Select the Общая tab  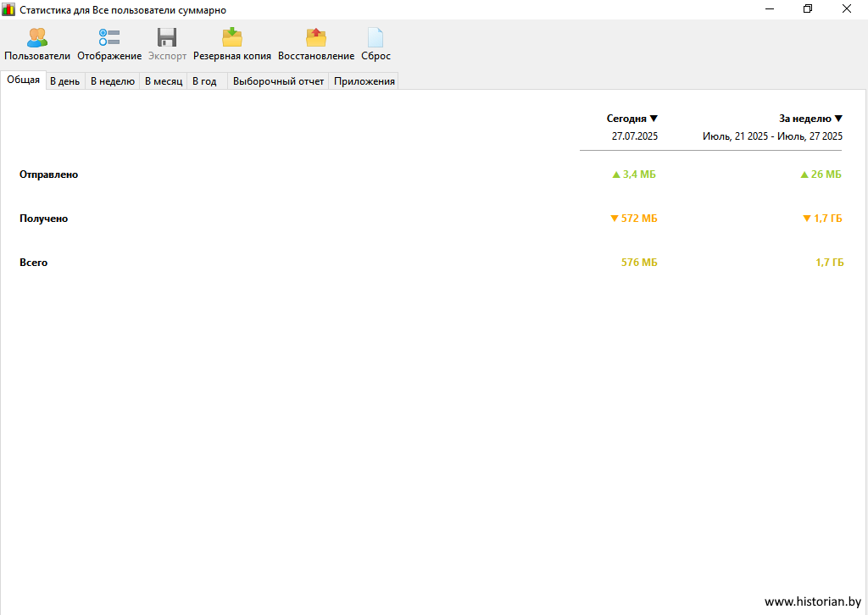point(23,80)
